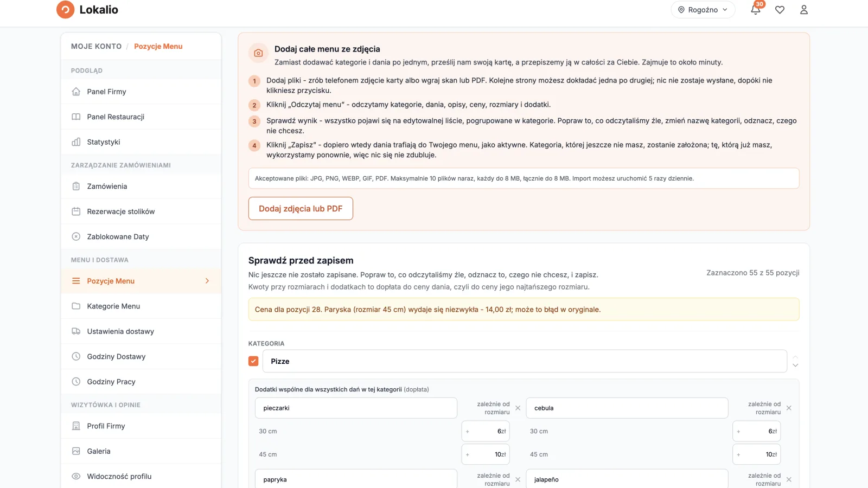
Task: Open Statystyki from the sidebar
Action: point(141,142)
